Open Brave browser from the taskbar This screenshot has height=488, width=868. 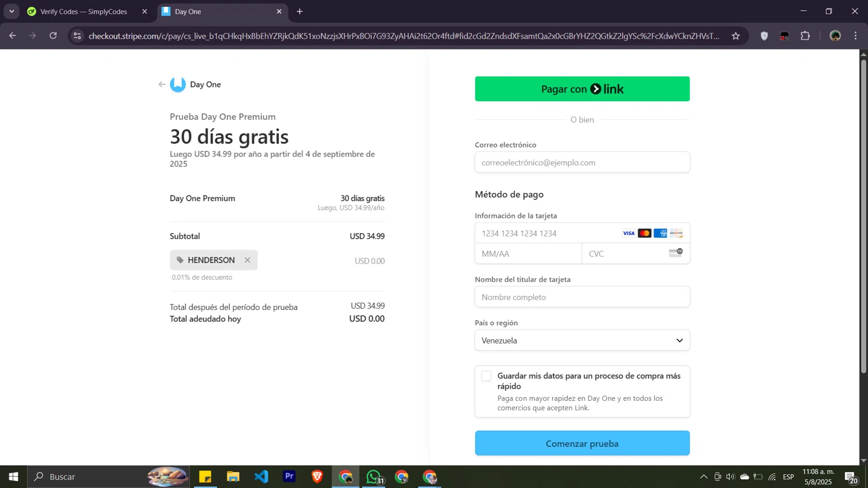click(317, 477)
